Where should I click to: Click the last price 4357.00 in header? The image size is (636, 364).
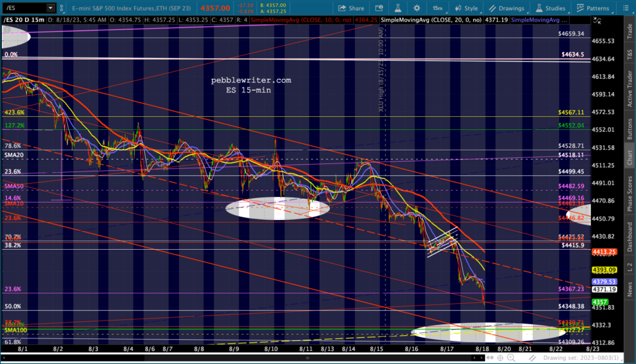tap(215, 8)
